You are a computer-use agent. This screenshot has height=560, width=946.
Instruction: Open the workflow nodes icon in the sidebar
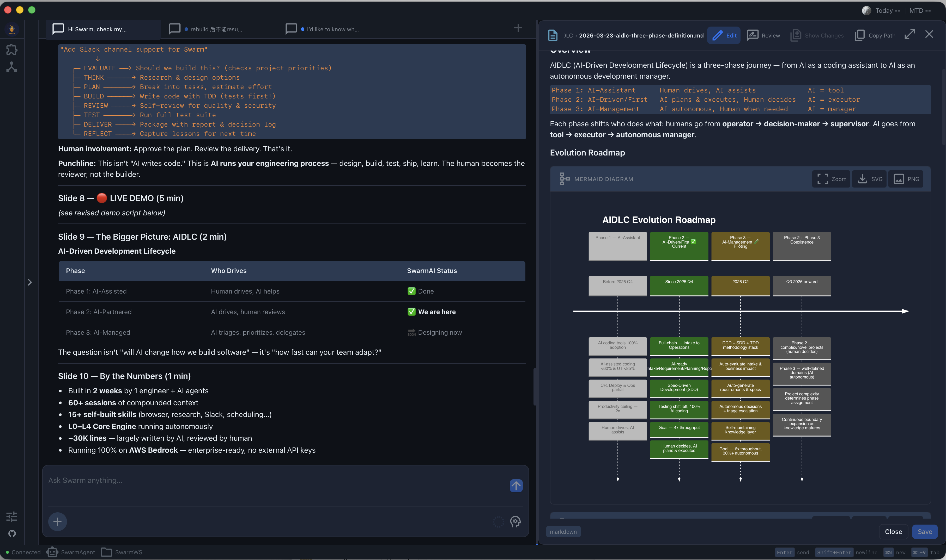point(12,67)
